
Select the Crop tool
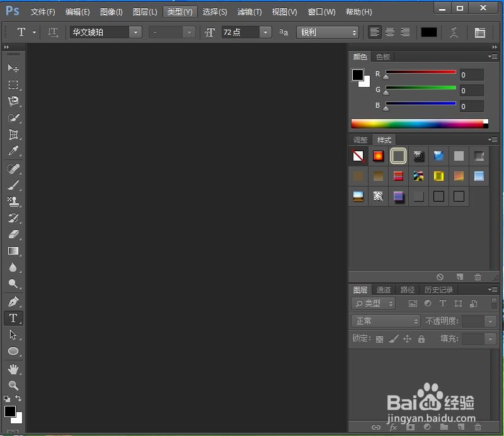pos(13,134)
